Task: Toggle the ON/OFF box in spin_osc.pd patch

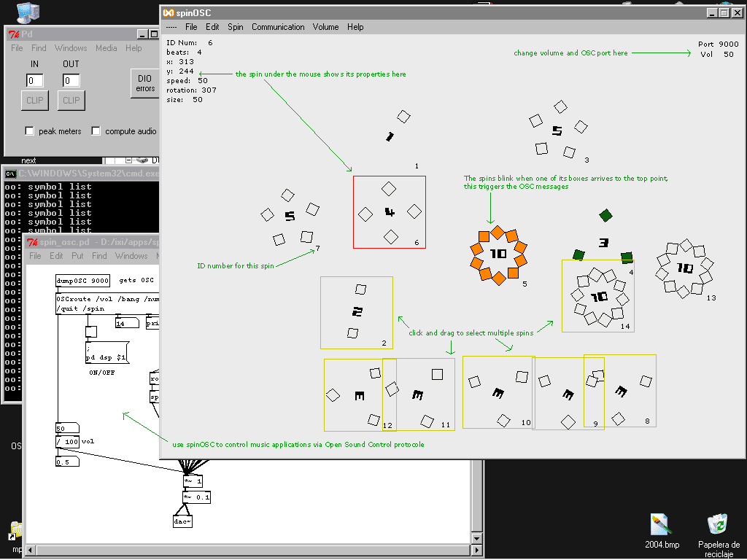Action: (91, 332)
